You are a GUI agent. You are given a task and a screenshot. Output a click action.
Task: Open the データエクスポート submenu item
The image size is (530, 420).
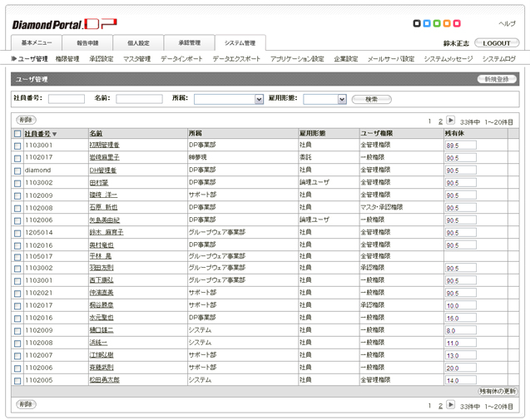point(236,59)
